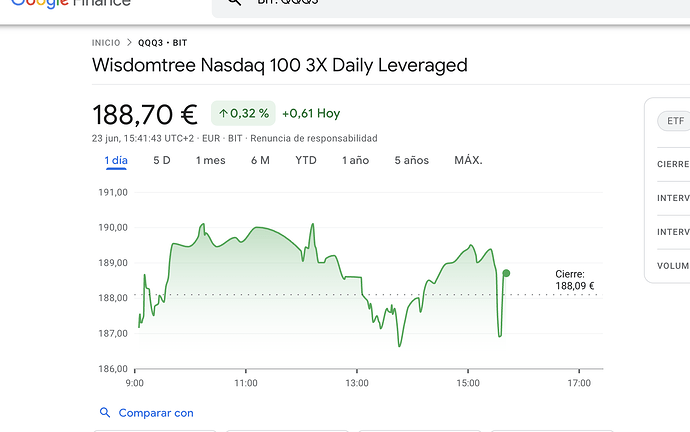The height and width of the screenshot is (432, 690).
Task: Click the 191,00 y-axis label
Action: [x=113, y=192]
